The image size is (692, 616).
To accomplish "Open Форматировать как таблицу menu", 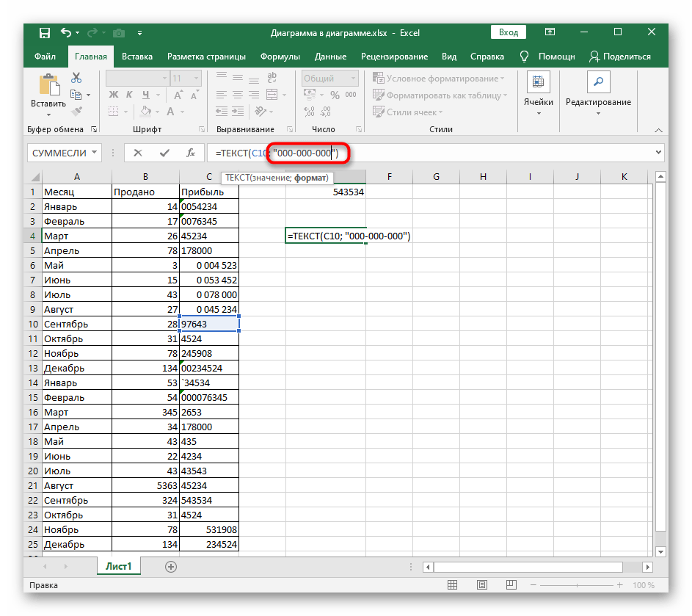I will 440,95.
